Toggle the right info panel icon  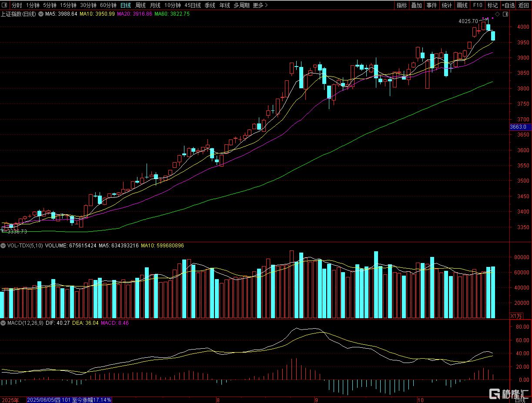coord(505,14)
